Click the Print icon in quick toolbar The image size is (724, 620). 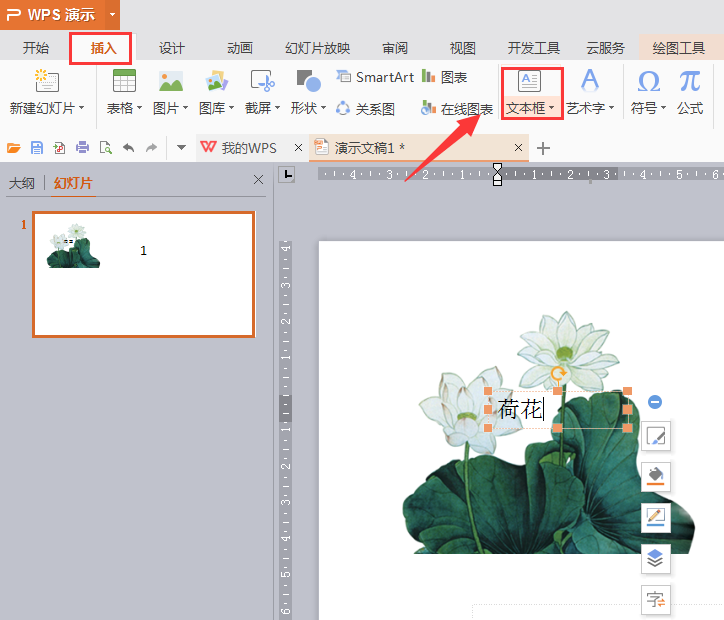click(83, 148)
